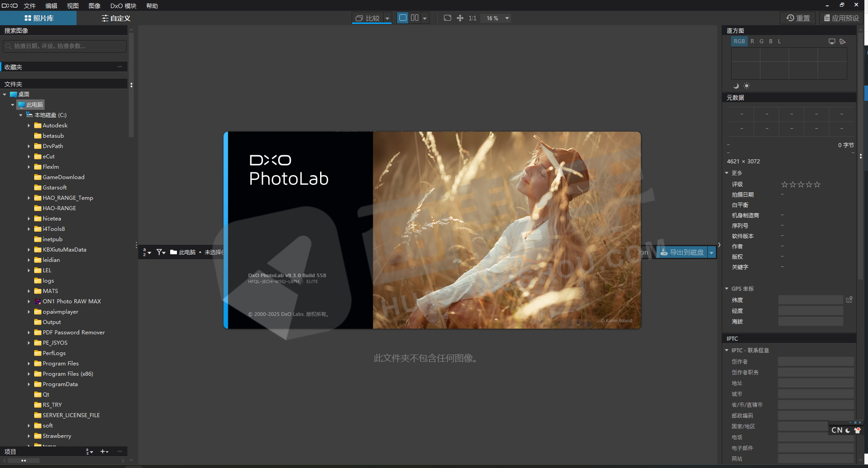Show only red channel in histogram
Image resolution: width=868 pixels, height=468 pixels.
click(x=752, y=41)
